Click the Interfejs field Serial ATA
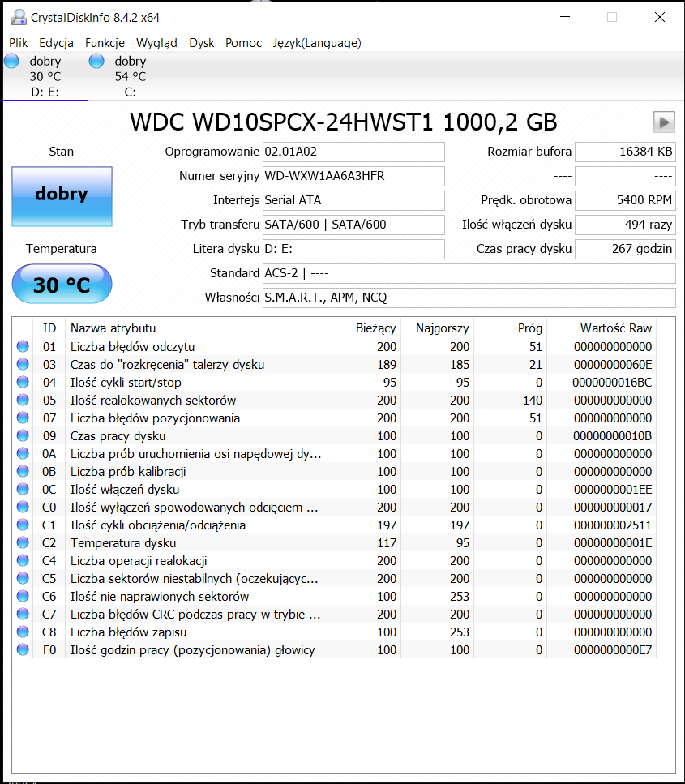 (353, 200)
